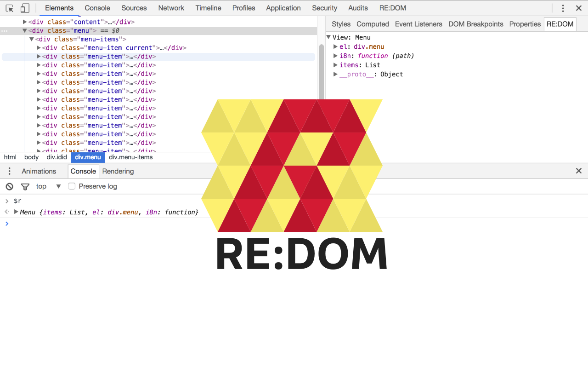Click the div.idid breadcrumb
Screen dimensions: 588x368
[57, 157]
